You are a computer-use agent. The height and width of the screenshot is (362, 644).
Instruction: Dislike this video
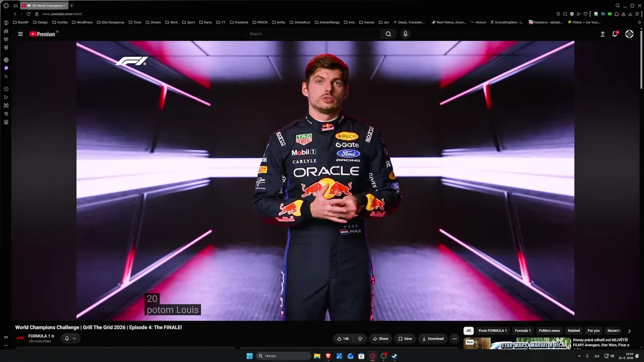click(360, 339)
